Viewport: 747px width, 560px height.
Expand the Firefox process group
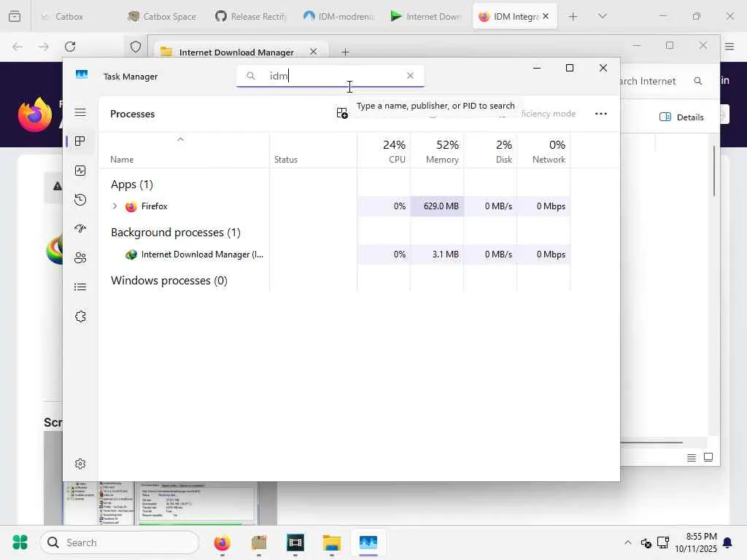pyautogui.click(x=115, y=206)
